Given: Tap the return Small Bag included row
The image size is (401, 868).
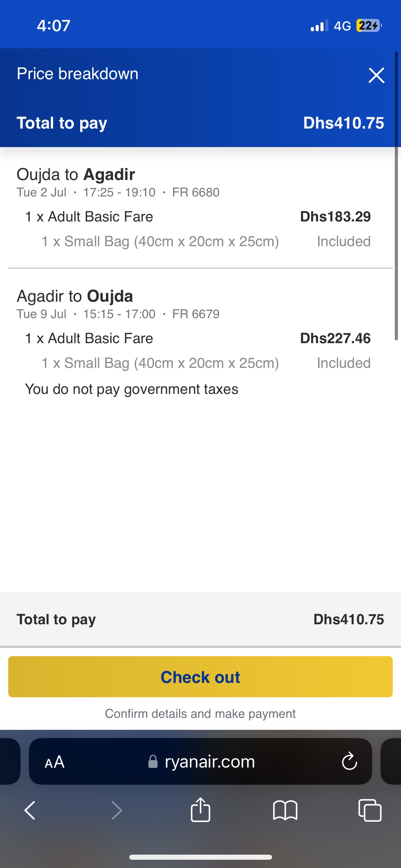Looking at the screenshot, I should pyautogui.click(x=160, y=363).
